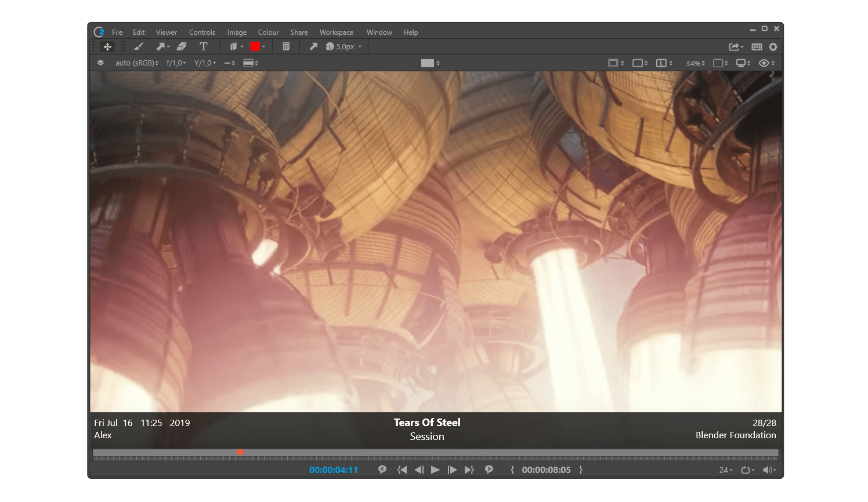Viewport: 868px width, 502px height.
Task: Expand the 34% zoom level dropdown
Action: [x=695, y=63]
